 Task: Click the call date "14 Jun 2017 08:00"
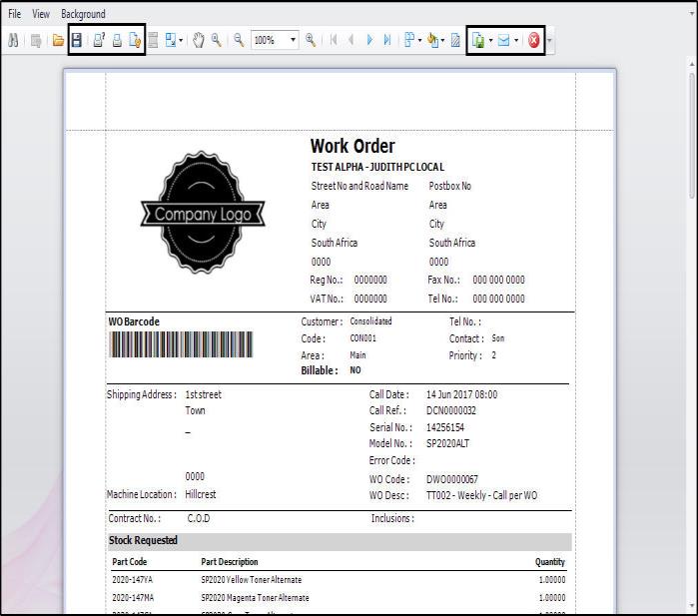tap(461, 394)
